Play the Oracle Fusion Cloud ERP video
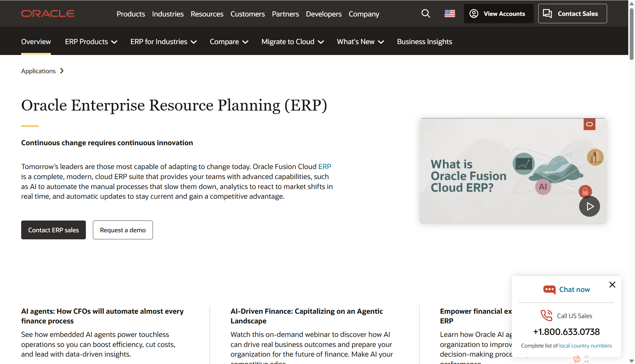Image resolution: width=635 pixels, height=364 pixels. tap(589, 206)
